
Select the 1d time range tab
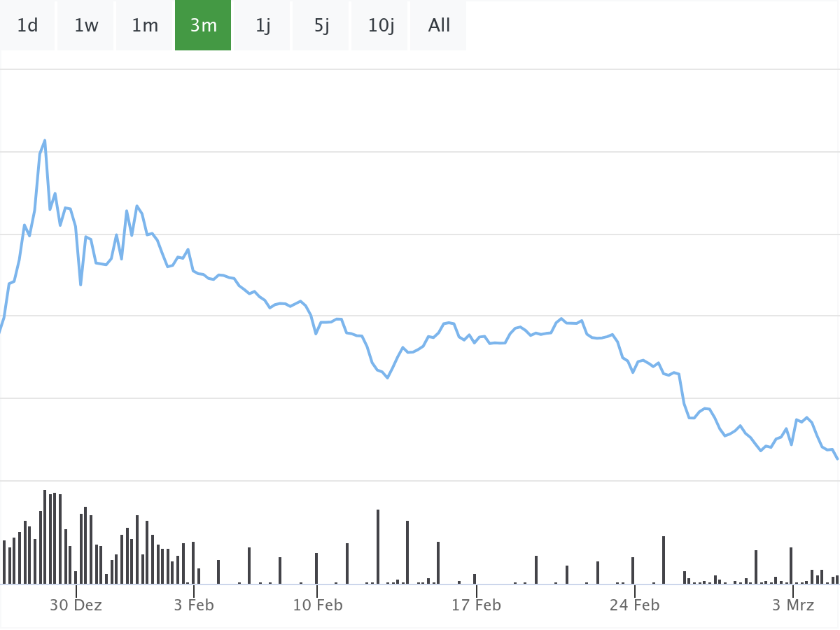[x=27, y=26]
